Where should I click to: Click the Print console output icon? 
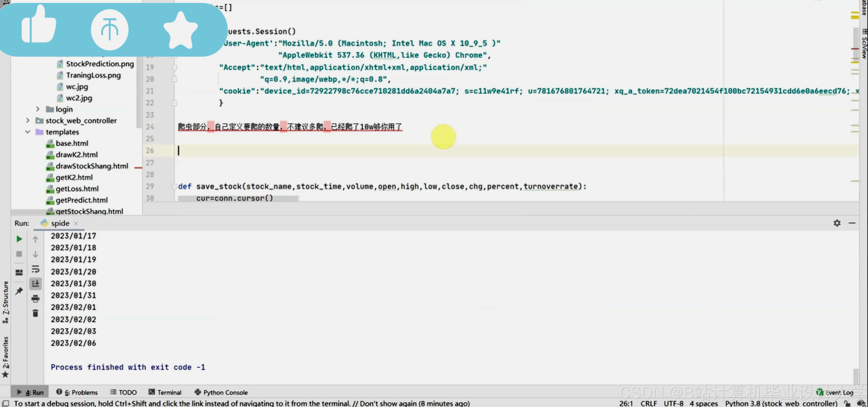35,298
